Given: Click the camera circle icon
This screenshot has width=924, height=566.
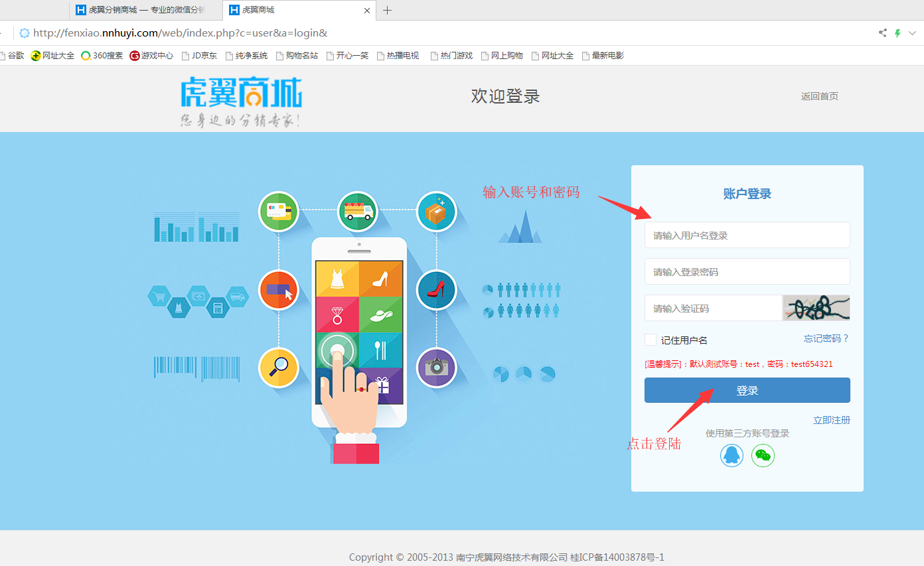Looking at the screenshot, I should pyautogui.click(x=437, y=368).
